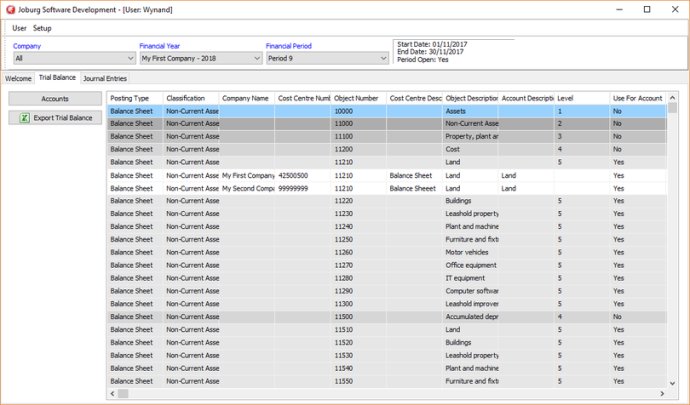Click the 'Balance Sheeet' cost centre description
This screenshot has height=405, width=690.
pyautogui.click(x=415, y=188)
